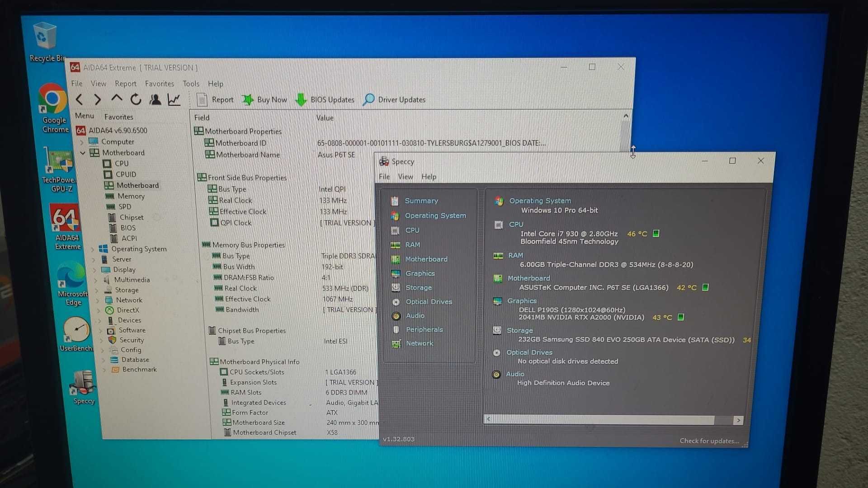Launch Google Chrome from the desktop
The height and width of the screenshot is (488, 868).
click(x=53, y=108)
